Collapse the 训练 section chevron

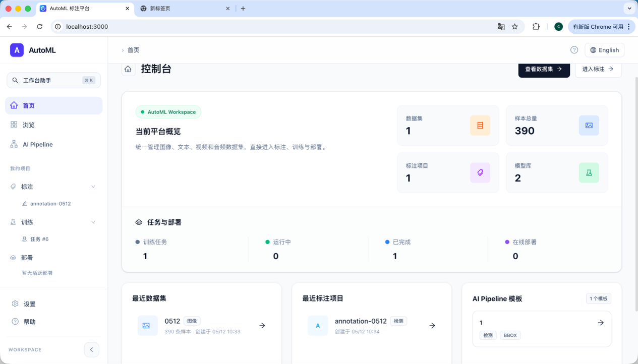click(x=93, y=222)
